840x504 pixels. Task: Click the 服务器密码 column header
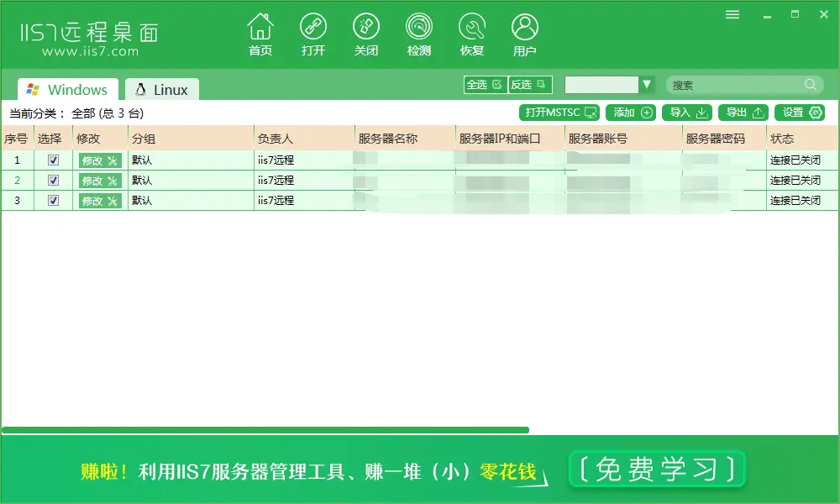[724, 139]
